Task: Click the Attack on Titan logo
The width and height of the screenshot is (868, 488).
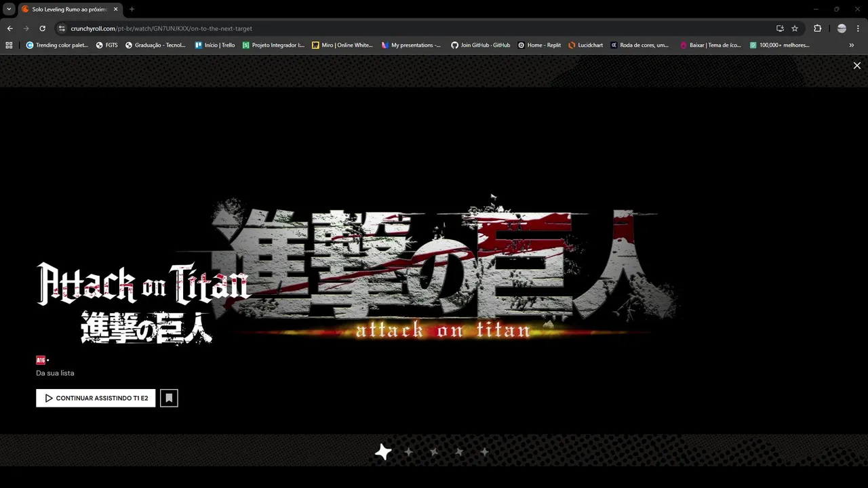Action: tap(144, 303)
